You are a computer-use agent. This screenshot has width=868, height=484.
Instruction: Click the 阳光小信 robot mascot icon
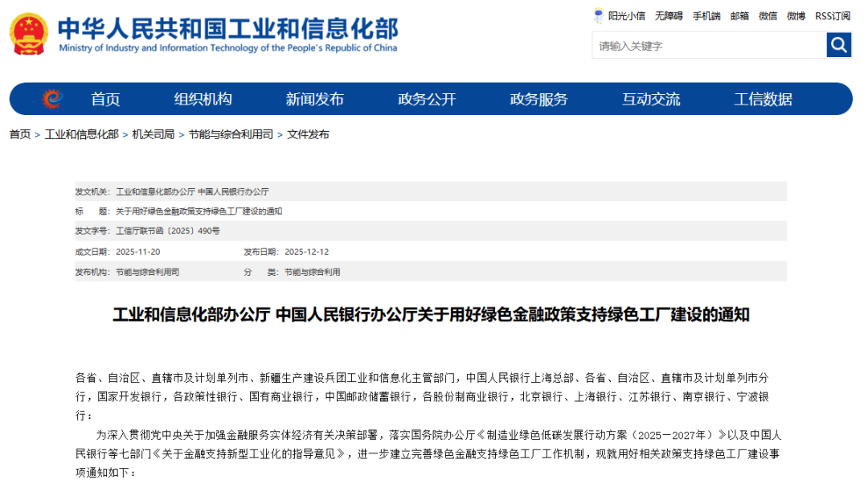pos(599,15)
